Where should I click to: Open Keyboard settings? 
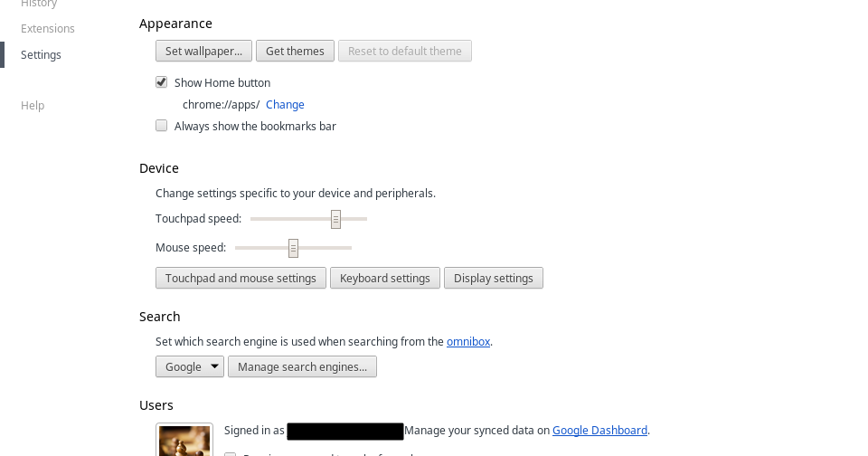(385, 279)
